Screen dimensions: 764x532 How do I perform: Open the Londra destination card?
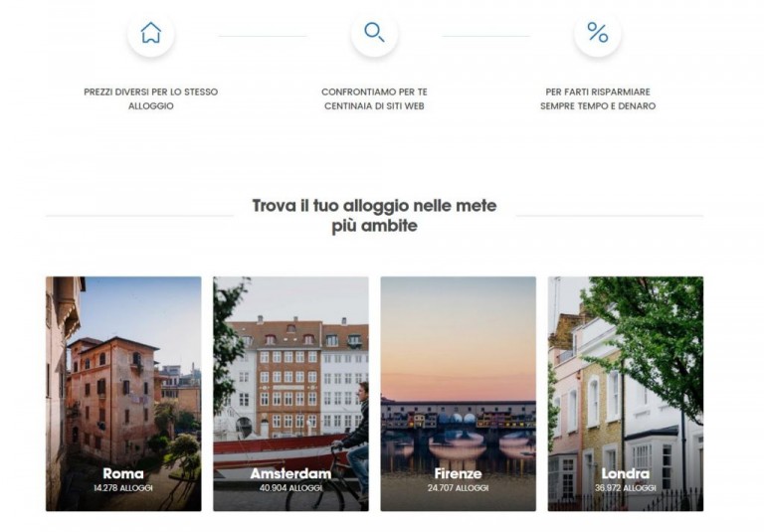[626, 394]
